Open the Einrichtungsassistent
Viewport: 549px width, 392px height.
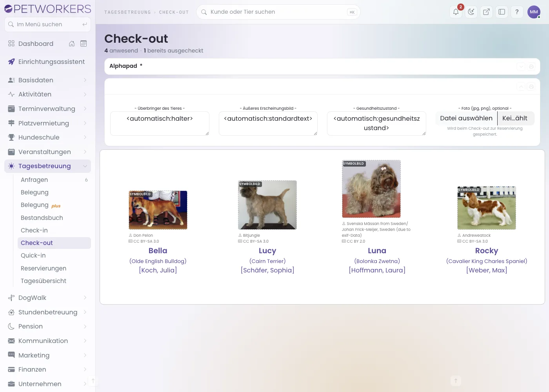(x=47, y=62)
